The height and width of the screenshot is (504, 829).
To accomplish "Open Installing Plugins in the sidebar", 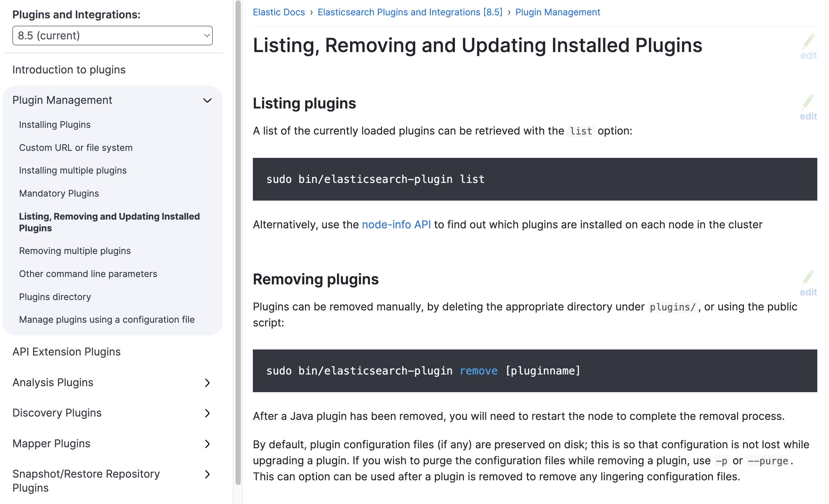I will (x=55, y=125).
